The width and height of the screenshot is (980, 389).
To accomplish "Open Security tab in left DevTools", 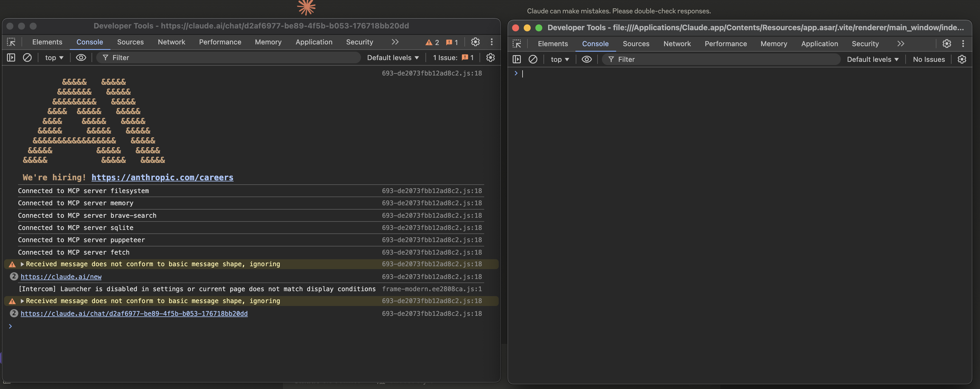I will tap(359, 42).
